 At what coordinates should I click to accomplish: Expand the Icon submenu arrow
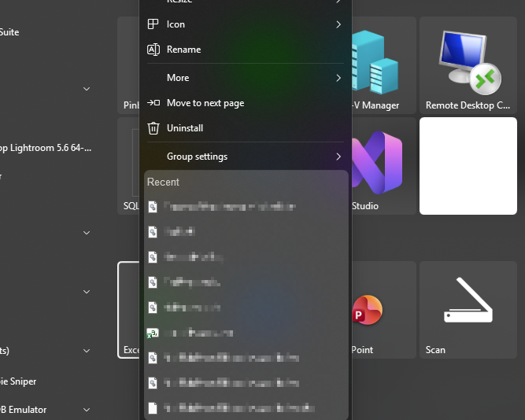(338, 24)
